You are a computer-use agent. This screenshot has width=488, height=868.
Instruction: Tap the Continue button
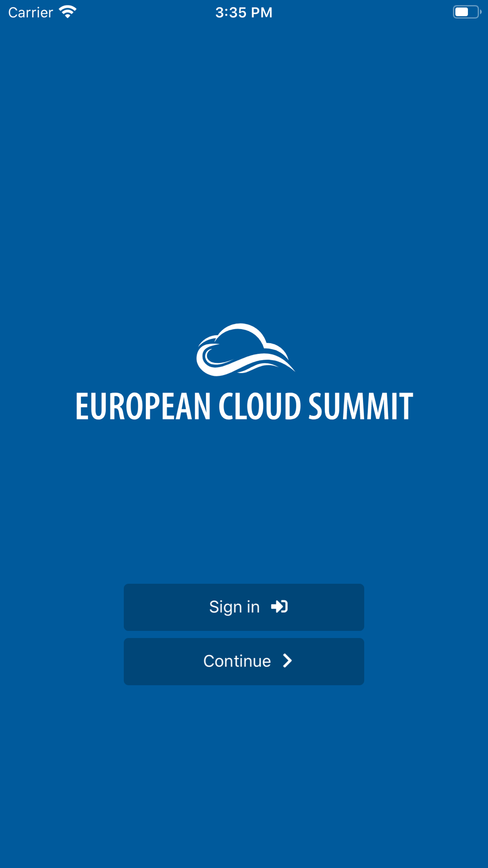coord(244,661)
